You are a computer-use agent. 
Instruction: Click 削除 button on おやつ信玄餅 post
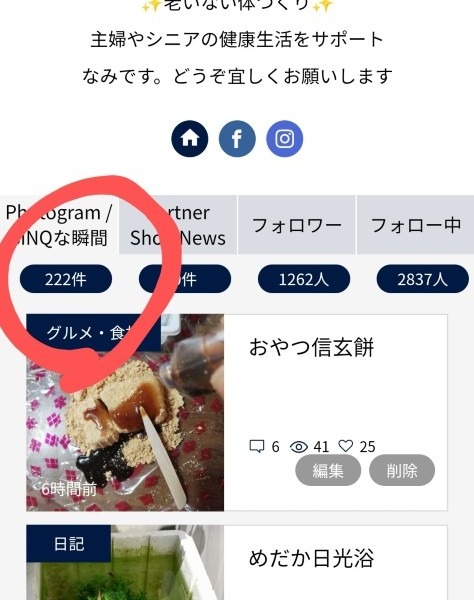(x=402, y=470)
